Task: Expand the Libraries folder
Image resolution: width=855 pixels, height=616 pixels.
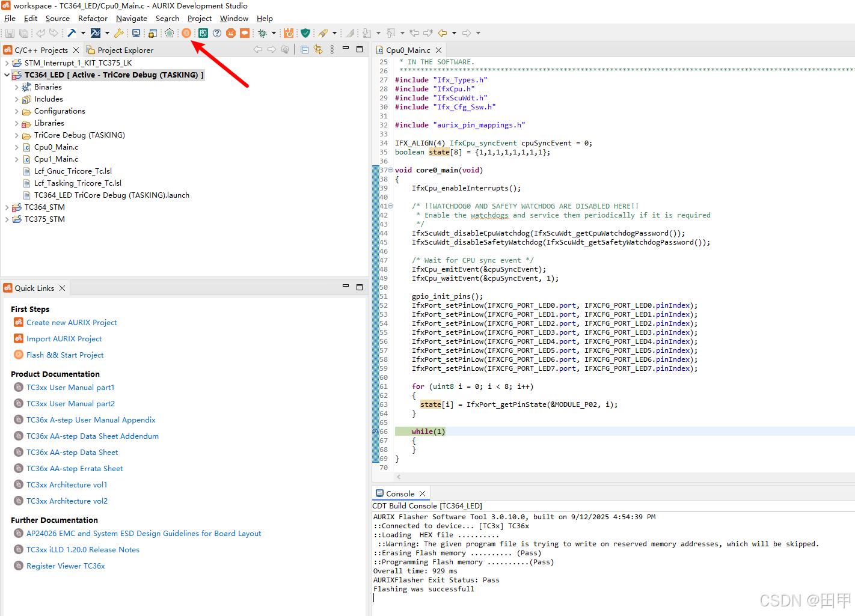Action: click(x=16, y=123)
